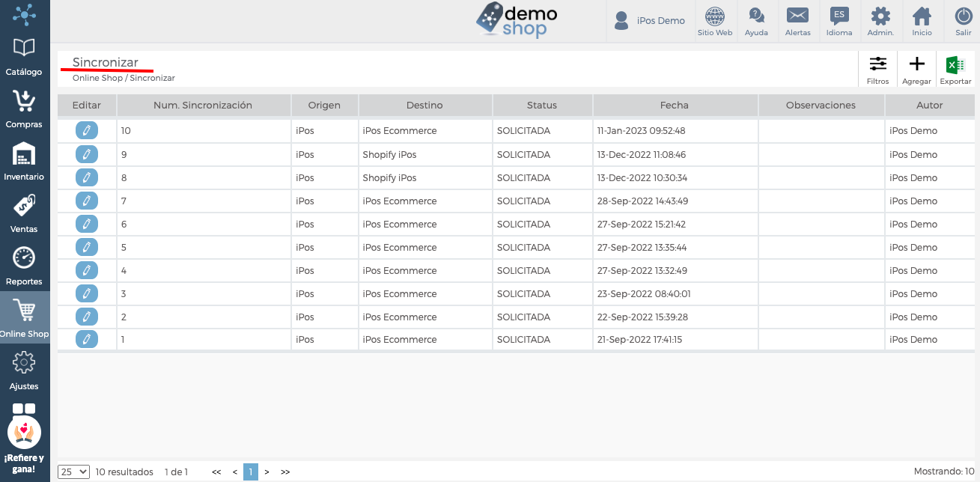Viewport: 980px width, 482px height.
Task: Click the demo shop logo
Action: pos(517,20)
